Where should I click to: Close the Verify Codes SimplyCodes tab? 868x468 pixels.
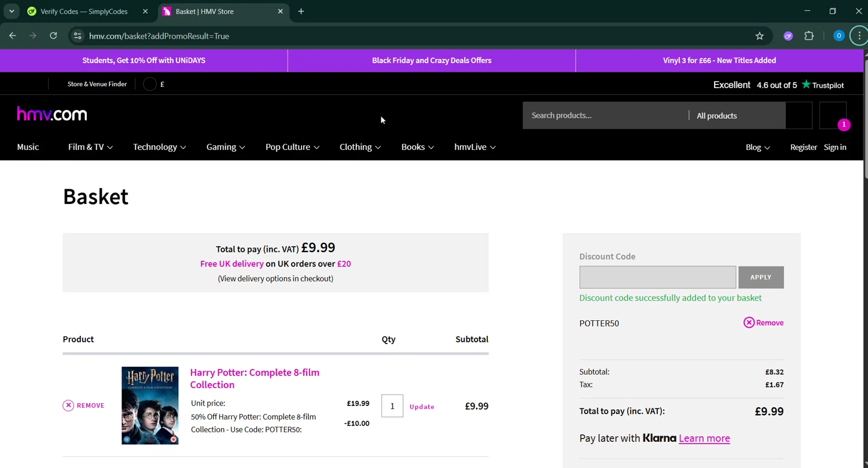[x=145, y=11]
